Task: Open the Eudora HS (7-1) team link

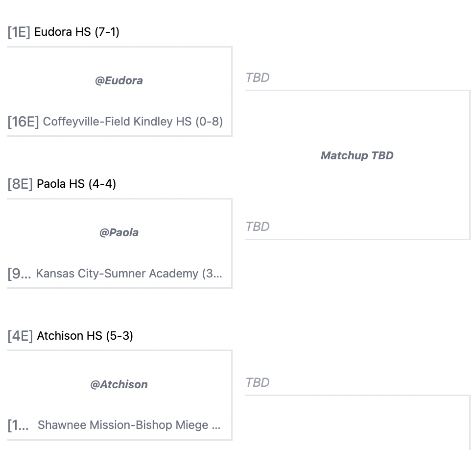Action: (x=77, y=32)
